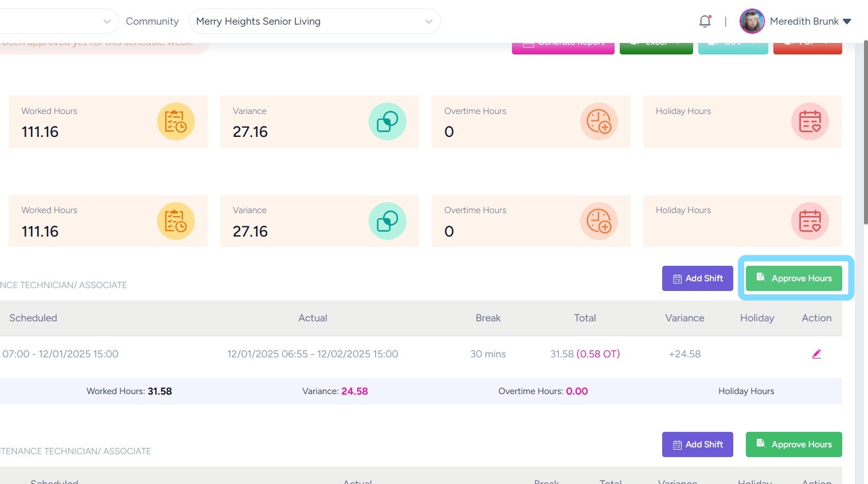Expand the partially hidden dropdown left of Community

pos(107,21)
